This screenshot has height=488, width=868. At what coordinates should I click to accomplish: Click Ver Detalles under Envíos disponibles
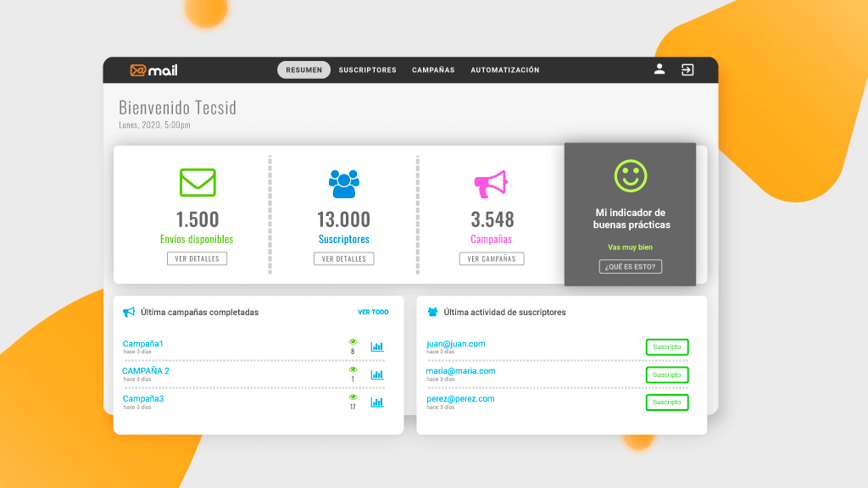[197, 258]
